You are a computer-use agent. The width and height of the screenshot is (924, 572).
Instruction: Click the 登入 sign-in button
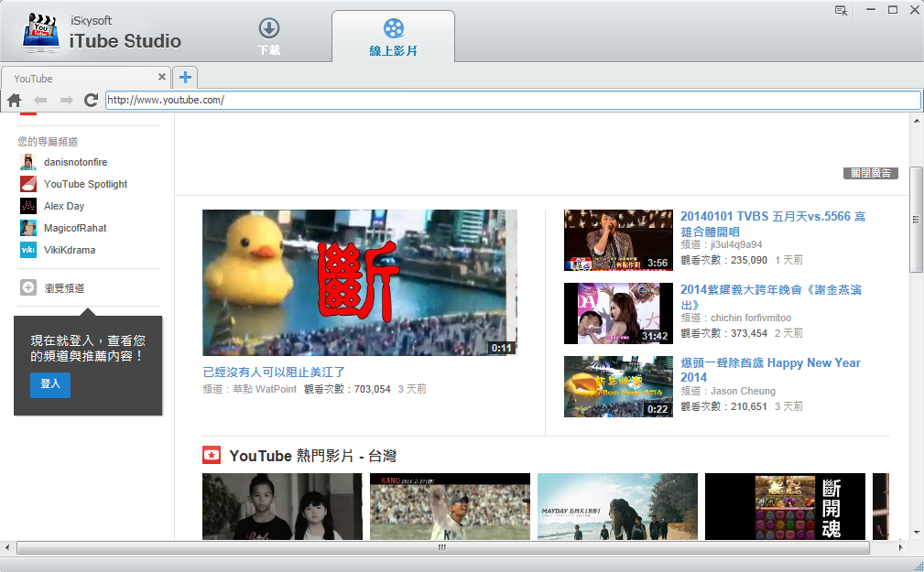(50, 384)
